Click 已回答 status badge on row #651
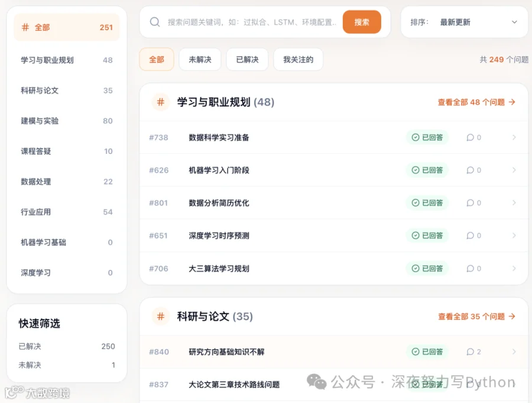The width and height of the screenshot is (532, 403). pos(427,236)
